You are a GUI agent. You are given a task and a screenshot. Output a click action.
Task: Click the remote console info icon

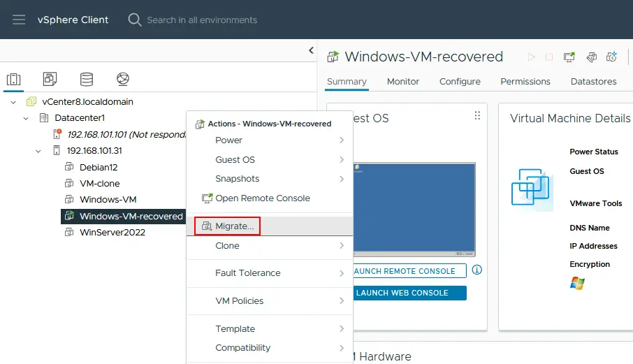[476, 270]
